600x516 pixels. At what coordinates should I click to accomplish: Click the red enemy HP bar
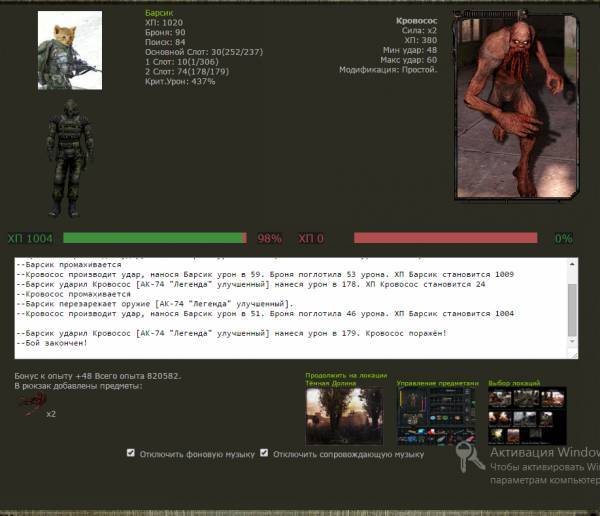[445, 238]
